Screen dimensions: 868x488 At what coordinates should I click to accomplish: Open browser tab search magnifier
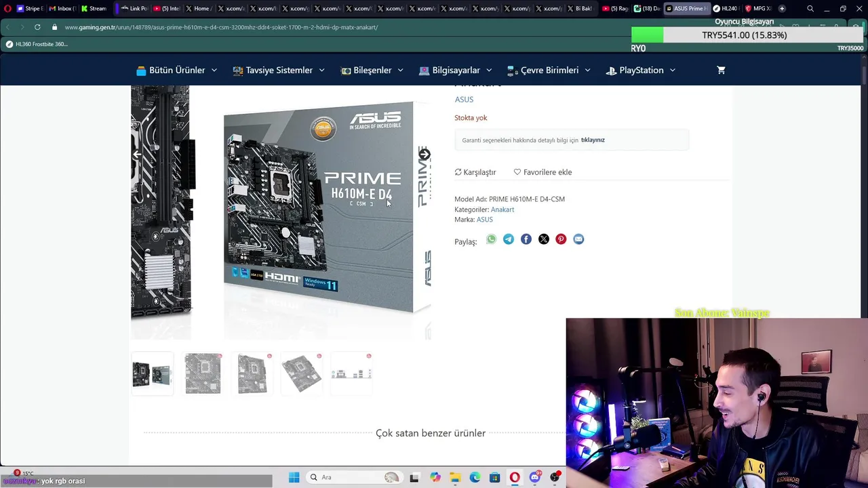point(810,9)
